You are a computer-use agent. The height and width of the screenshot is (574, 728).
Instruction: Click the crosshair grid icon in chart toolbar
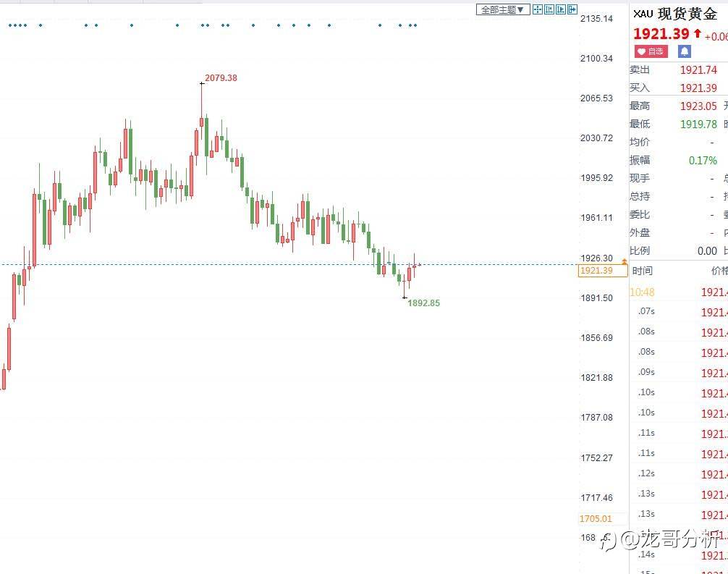(x=538, y=9)
